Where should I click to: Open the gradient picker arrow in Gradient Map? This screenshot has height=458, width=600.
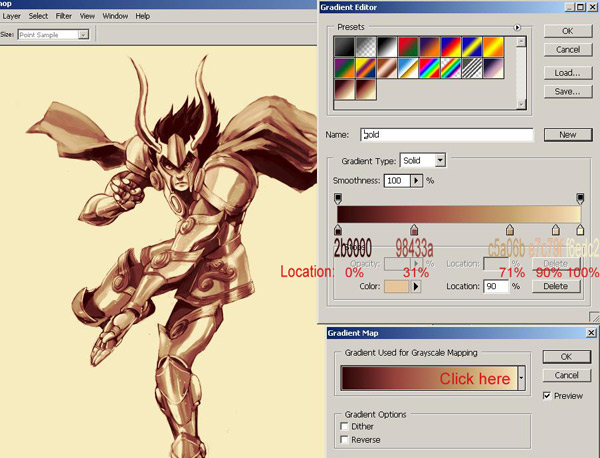point(521,378)
